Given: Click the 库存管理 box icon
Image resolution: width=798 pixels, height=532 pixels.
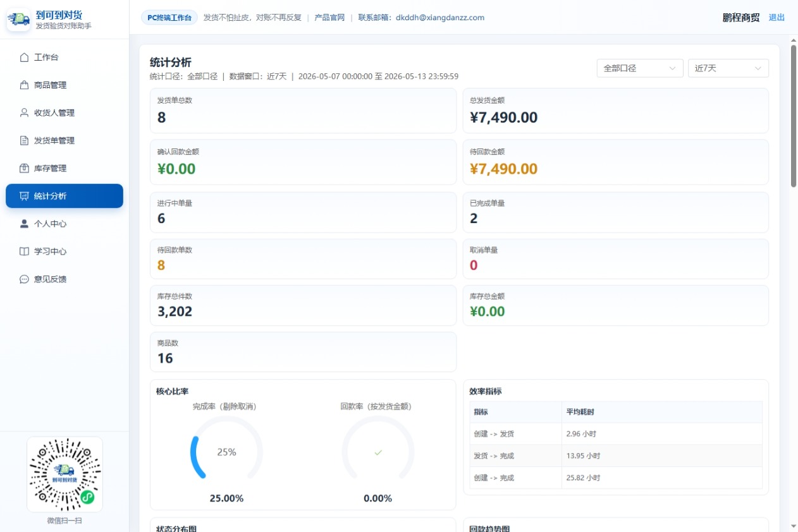Looking at the screenshot, I should [24, 169].
